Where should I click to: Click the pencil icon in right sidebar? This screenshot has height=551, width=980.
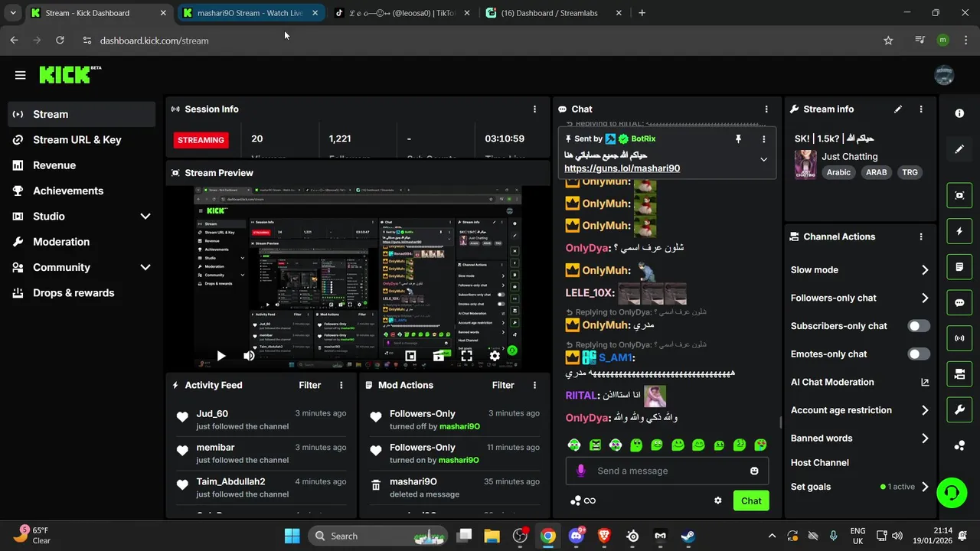pyautogui.click(x=959, y=149)
